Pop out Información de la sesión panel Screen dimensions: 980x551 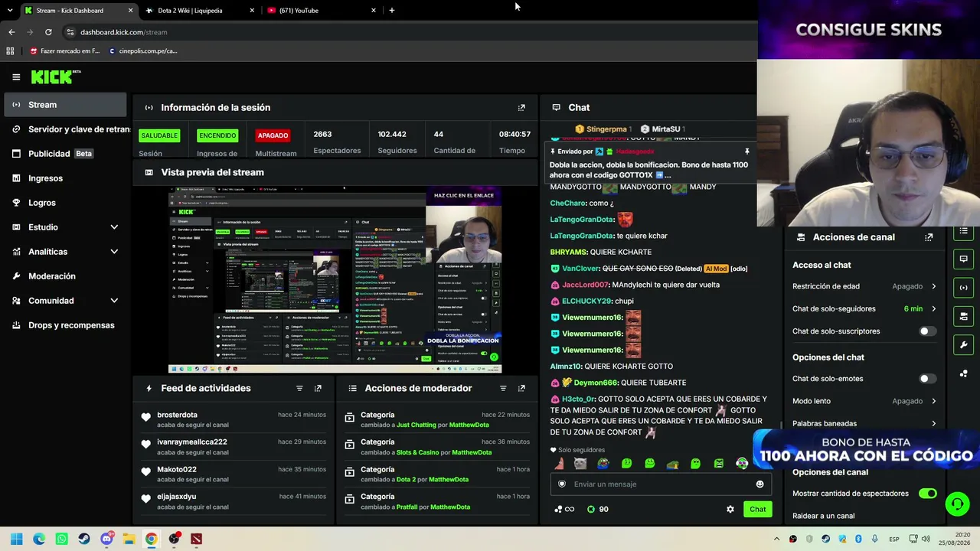[x=521, y=108]
